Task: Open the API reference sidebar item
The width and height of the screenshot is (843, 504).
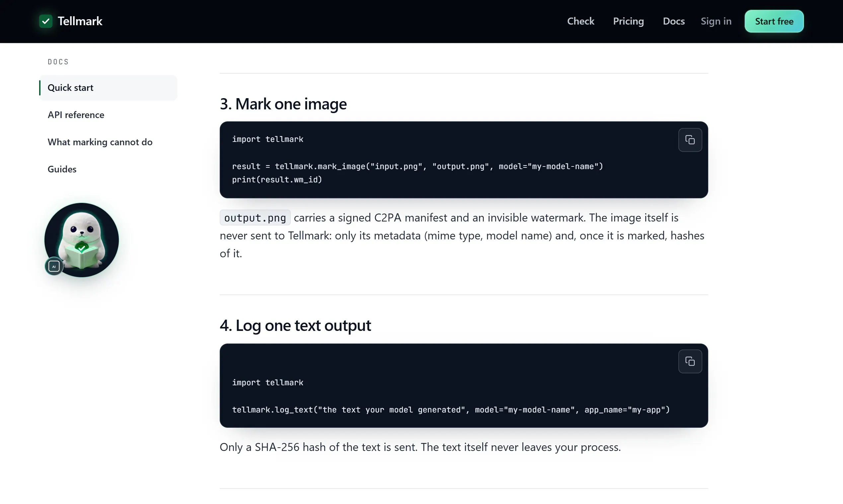Action: pos(76,115)
